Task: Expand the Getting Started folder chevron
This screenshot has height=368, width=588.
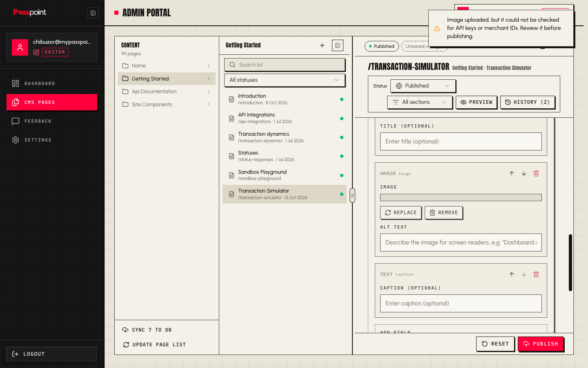Action: click(209, 79)
